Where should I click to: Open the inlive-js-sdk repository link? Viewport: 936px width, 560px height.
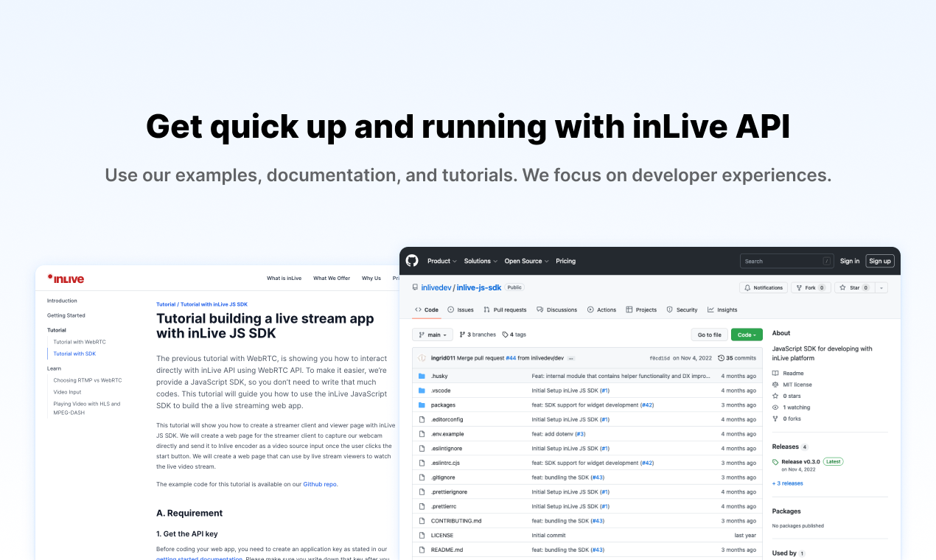coord(479,287)
